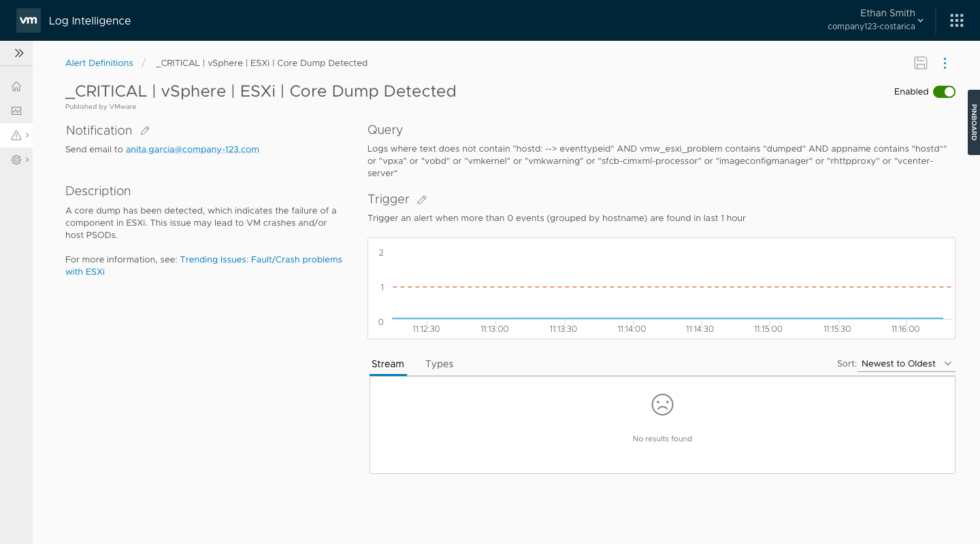Screen dimensions: 980x544
Task: Open the Alert Definitions breadcrumb link
Action: pos(99,63)
